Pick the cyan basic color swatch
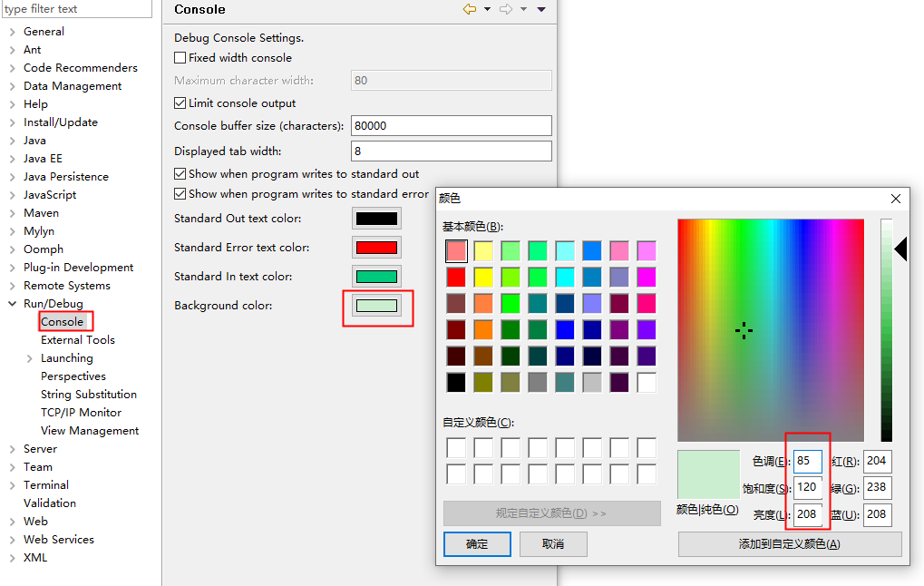 point(565,277)
